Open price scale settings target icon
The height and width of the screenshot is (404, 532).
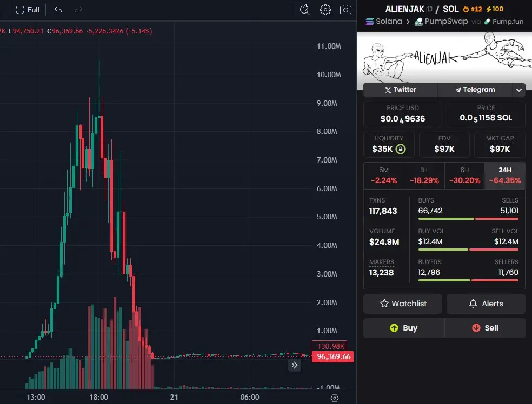click(x=335, y=398)
